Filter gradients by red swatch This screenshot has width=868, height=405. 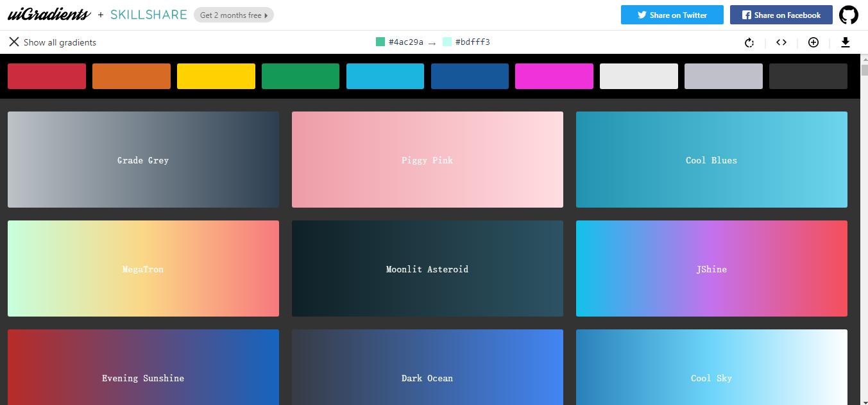(47, 76)
